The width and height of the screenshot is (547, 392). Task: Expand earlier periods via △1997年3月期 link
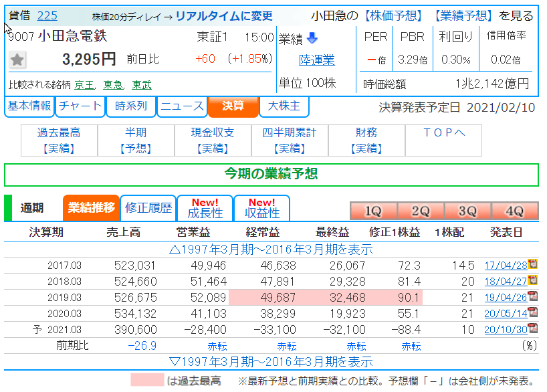tap(271, 250)
